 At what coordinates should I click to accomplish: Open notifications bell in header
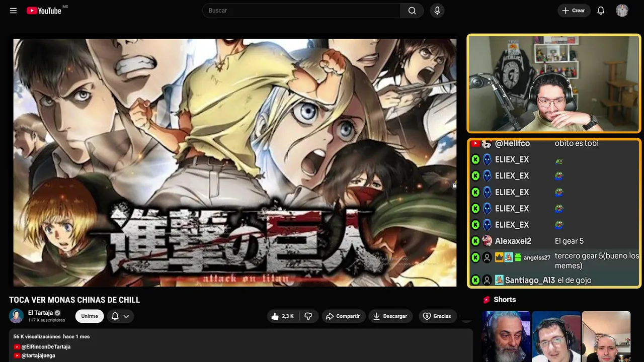click(x=601, y=11)
